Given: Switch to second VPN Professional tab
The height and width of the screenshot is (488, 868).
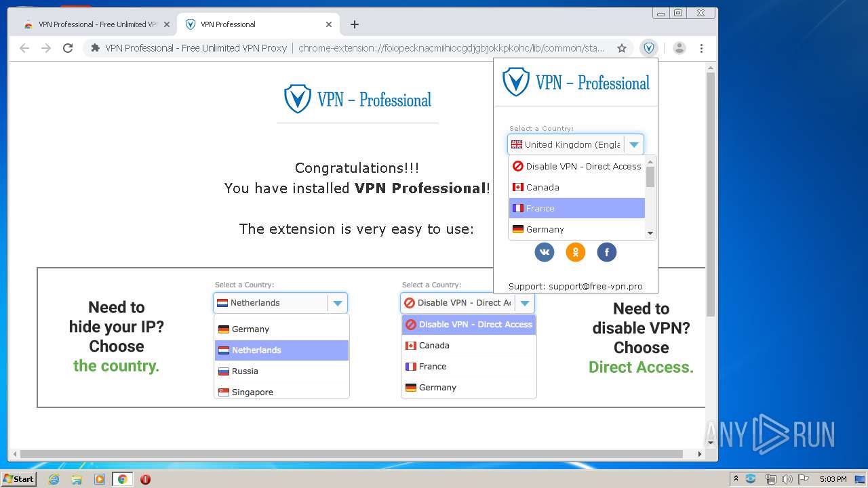Looking at the screenshot, I should click(x=258, y=24).
